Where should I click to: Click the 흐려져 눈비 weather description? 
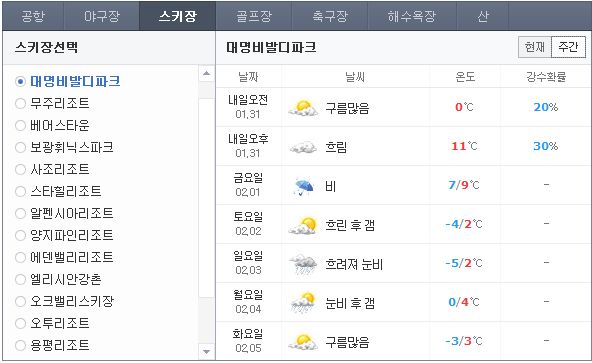point(354,264)
